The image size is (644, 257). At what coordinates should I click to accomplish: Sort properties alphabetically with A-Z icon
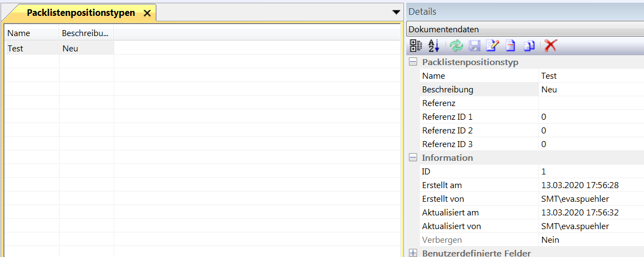point(434,46)
